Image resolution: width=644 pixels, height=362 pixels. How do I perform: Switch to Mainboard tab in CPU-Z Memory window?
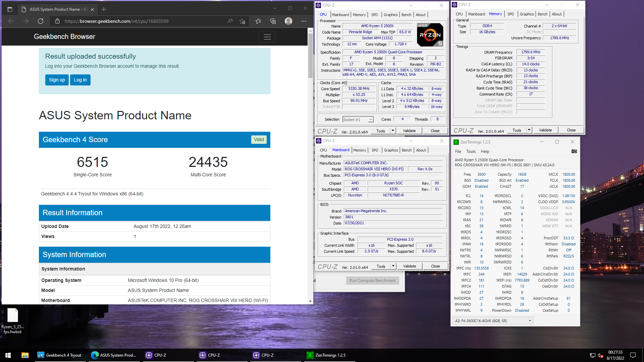pyautogui.click(x=476, y=14)
